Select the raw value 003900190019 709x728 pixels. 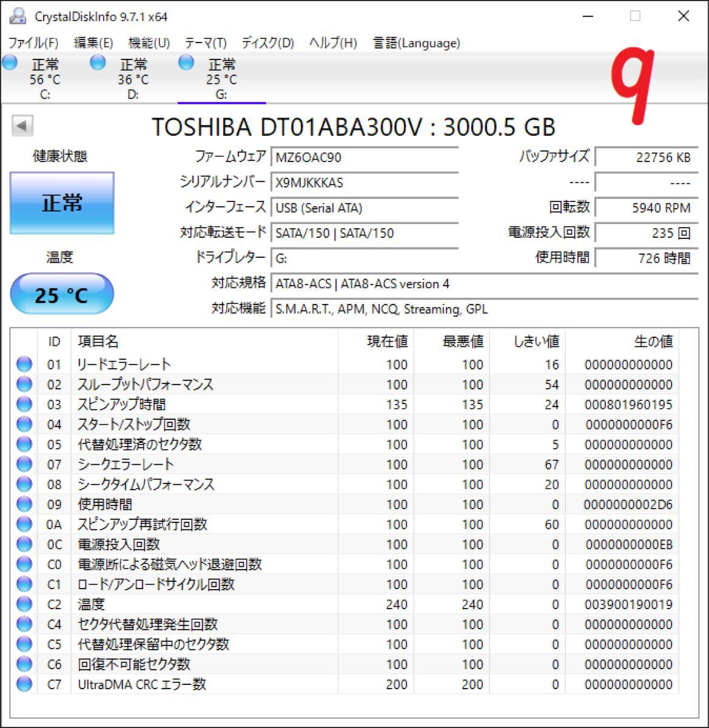click(x=628, y=605)
